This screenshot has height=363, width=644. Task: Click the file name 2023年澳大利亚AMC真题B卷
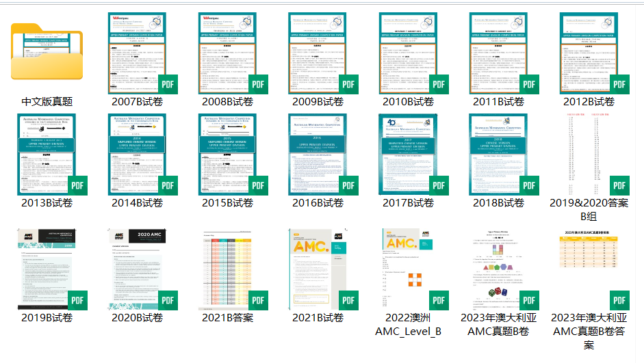click(499, 325)
